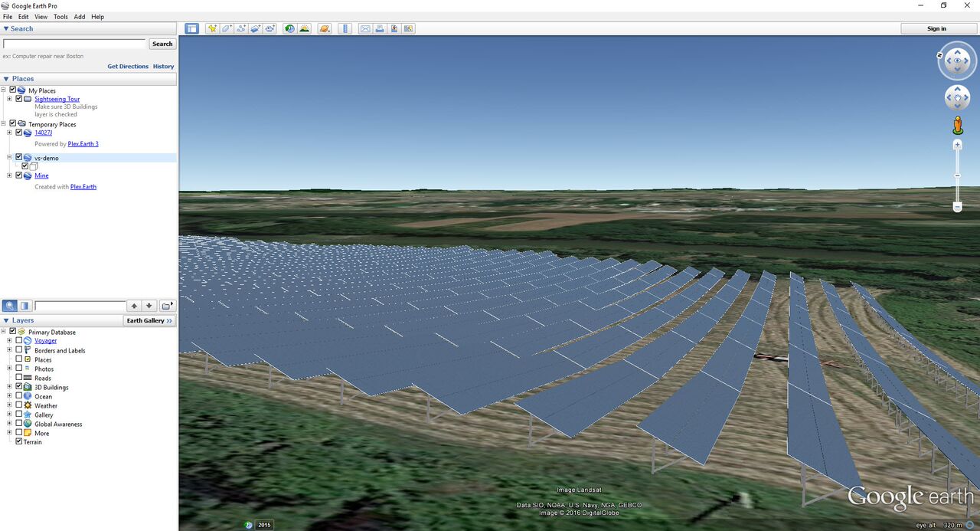Open the add-folder button in Places panel

[x=166, y=306]
